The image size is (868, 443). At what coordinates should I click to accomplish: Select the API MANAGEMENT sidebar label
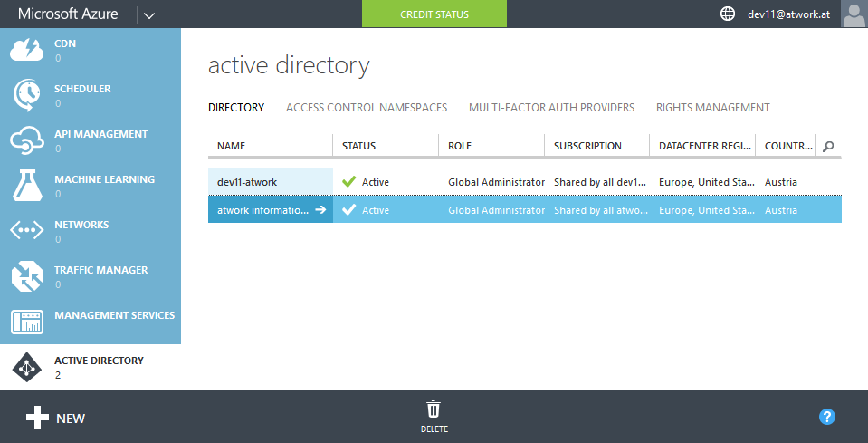pyautogui.click(x=101, y=134)
